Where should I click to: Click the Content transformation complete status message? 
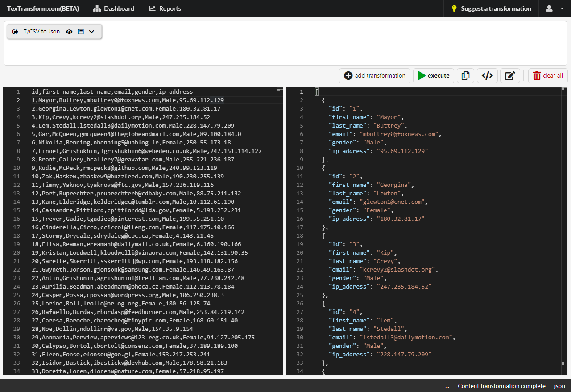pyautogui.click(x=501, y=386)
